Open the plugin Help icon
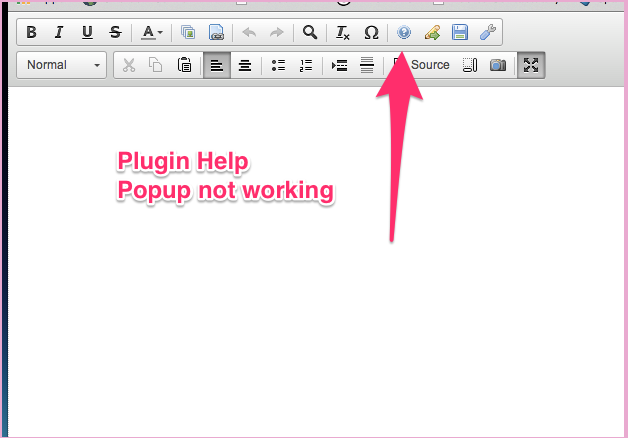This screenshot has height=438, width=628. pyautogui.click(x=404, y=32)
